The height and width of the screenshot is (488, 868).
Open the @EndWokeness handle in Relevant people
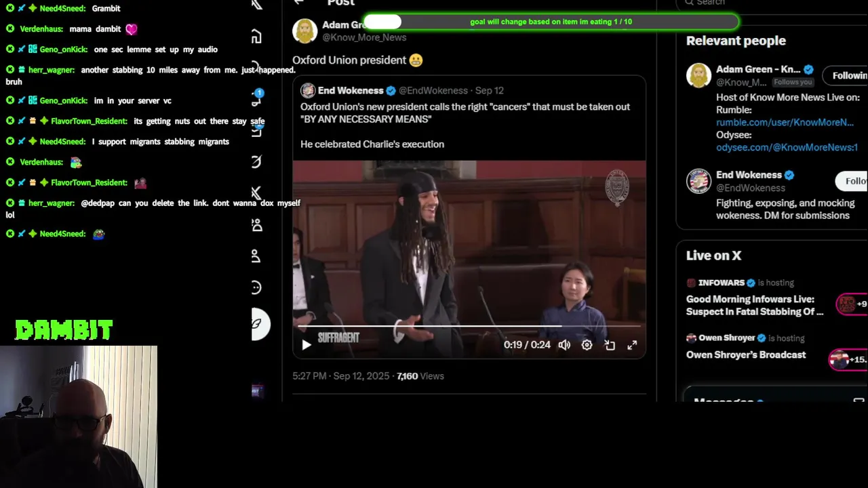click(x=751, y=188)
